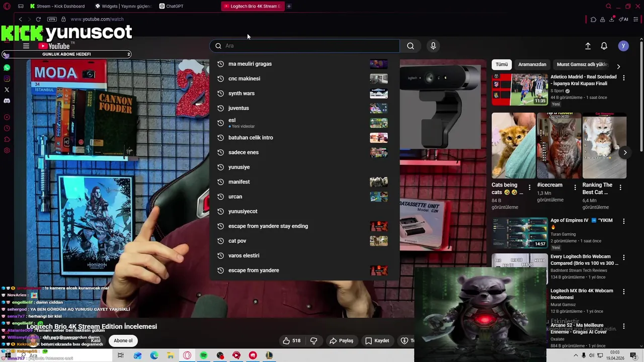Switch to the ChatGPT tab
The width and height of the screenshot is (644, 362).
187,6
